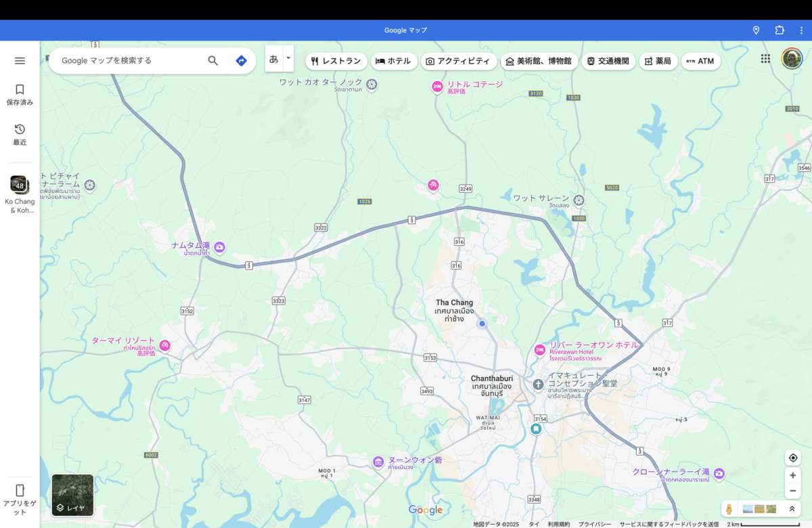Image resolution: width=812 pixels, height=528 pixels.
Task: Click the ターマイ リゾート pin
Action: coord(164,345)
